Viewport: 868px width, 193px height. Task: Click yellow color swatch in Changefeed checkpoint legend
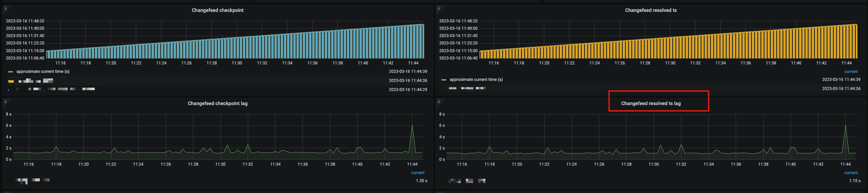11,81
